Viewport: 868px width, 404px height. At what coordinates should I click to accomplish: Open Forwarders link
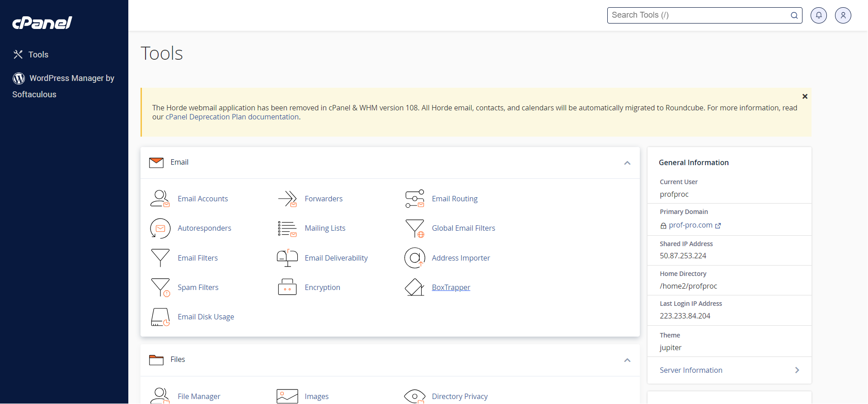pyautogui.click(x=324, y=199)
